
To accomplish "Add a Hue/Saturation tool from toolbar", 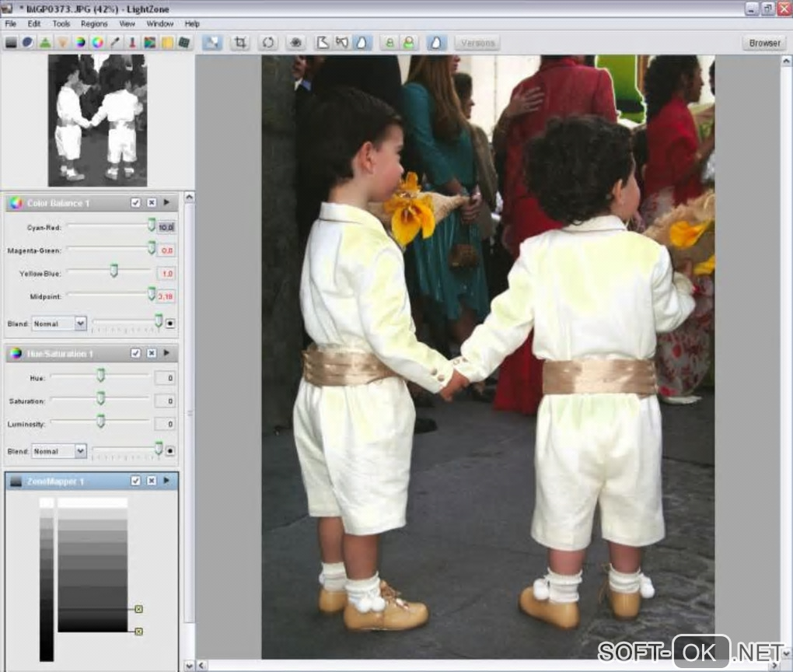I will 80,43.
